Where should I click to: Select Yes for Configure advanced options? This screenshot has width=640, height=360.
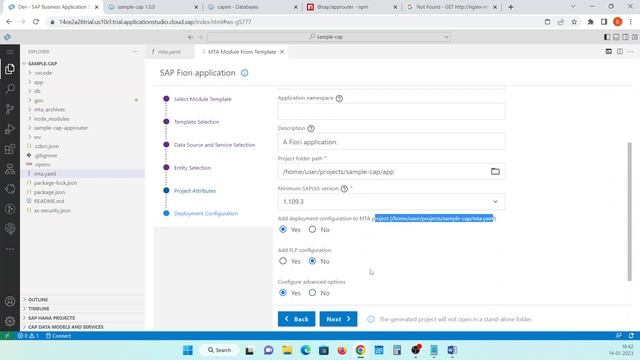point(283,293)
